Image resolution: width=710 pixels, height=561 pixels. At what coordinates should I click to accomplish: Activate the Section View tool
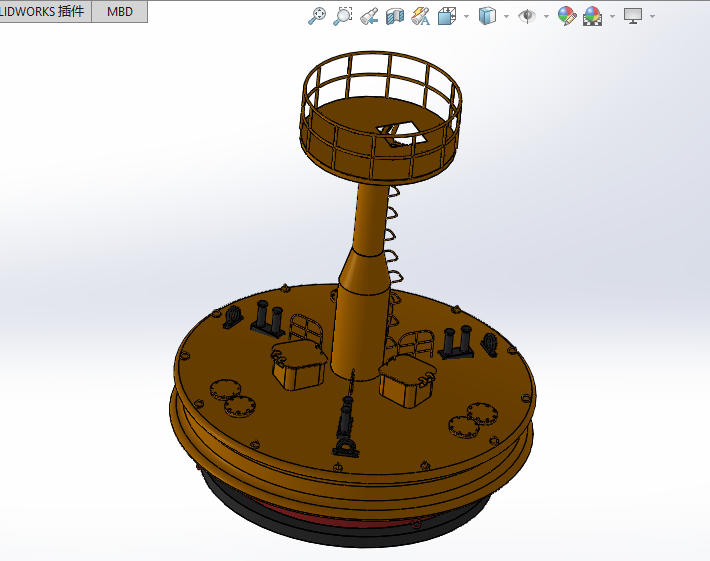(x=395, y=16)
